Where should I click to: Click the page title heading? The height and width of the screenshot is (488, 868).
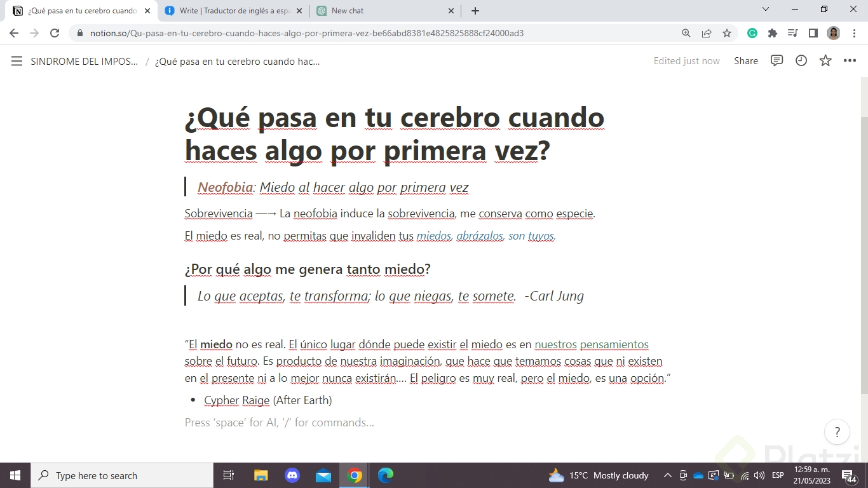click(x=395, y=134)
